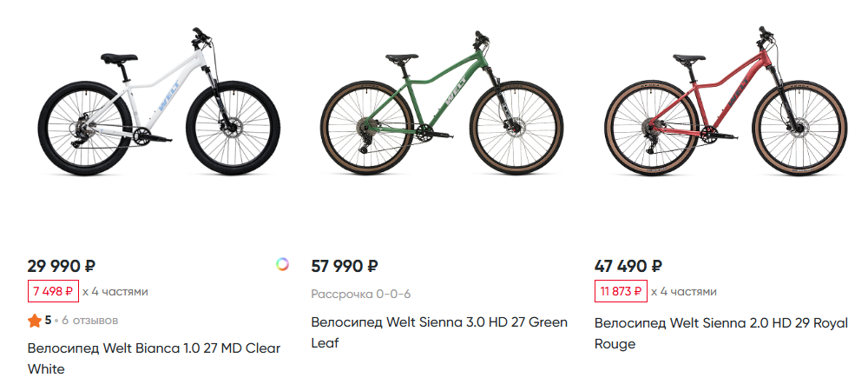Open the white Welt Bianca bike photo
Image resolution: width=868 pixels, height=391 pixels.
click(143, 109)
